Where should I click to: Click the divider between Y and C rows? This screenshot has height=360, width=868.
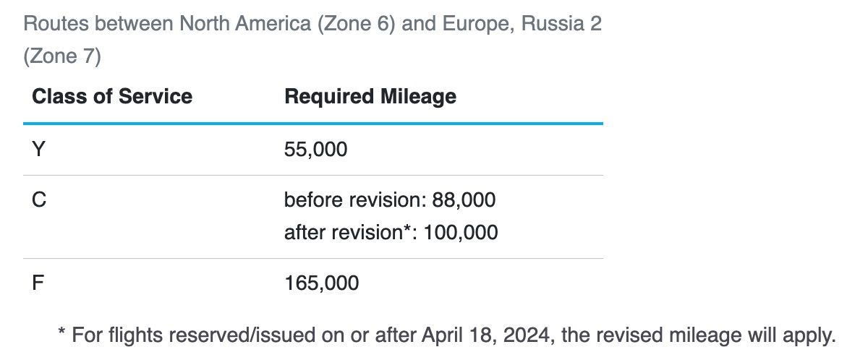pos(313,175)
